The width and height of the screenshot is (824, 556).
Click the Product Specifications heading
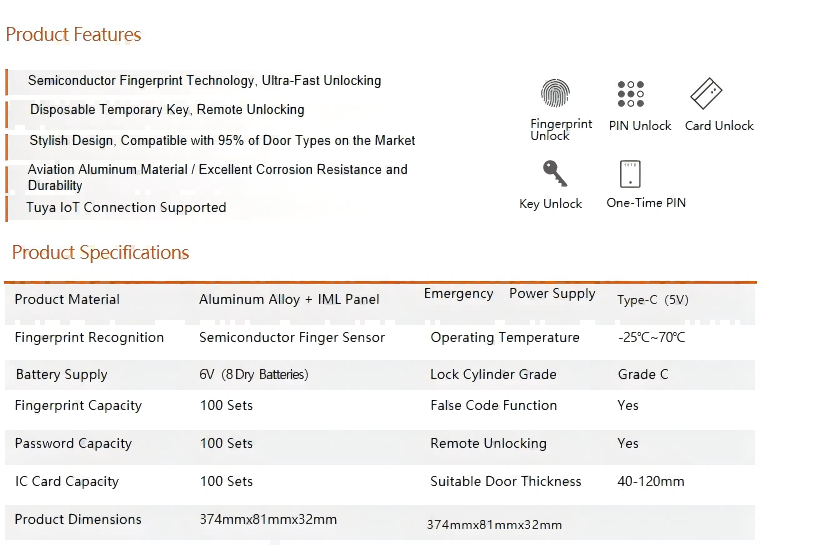pos(100,253)
